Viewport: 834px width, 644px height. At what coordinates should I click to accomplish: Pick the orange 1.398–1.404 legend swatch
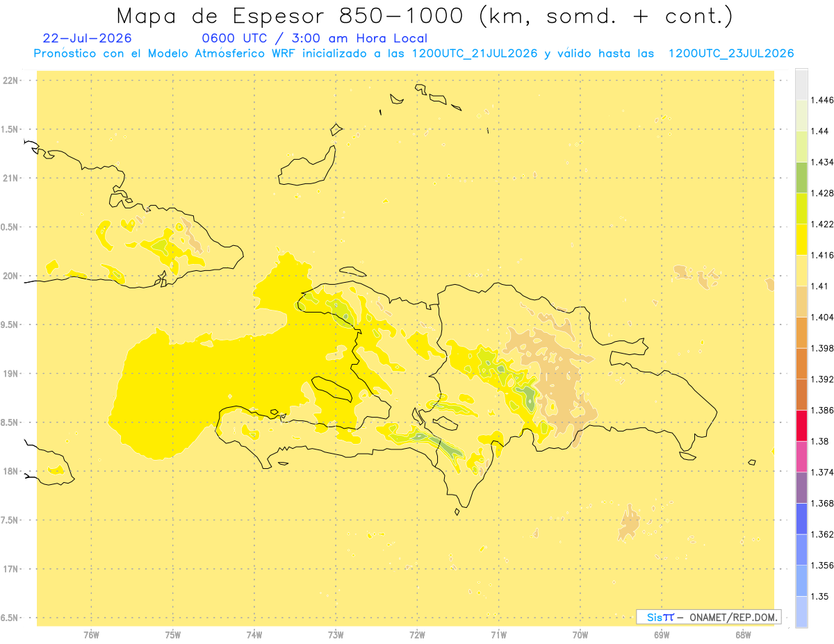[801, 332]
